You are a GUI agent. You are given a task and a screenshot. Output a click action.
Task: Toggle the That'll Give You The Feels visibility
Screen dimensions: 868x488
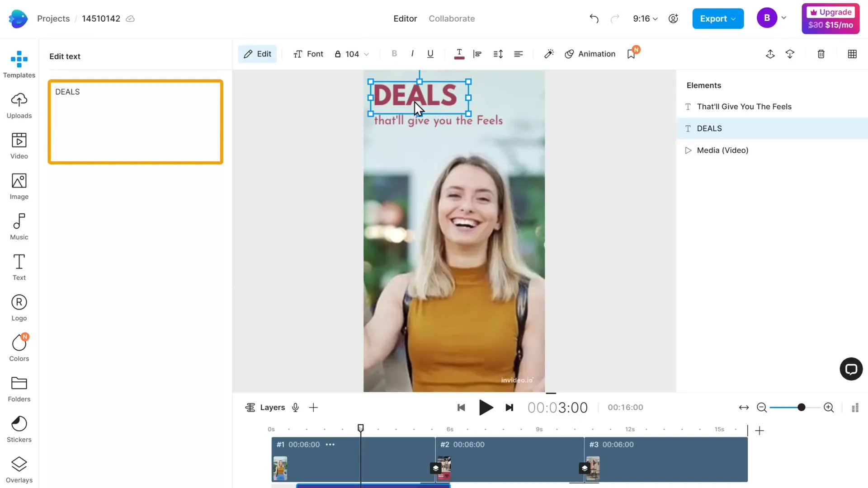pyautogui.click(x=857, y=106)
